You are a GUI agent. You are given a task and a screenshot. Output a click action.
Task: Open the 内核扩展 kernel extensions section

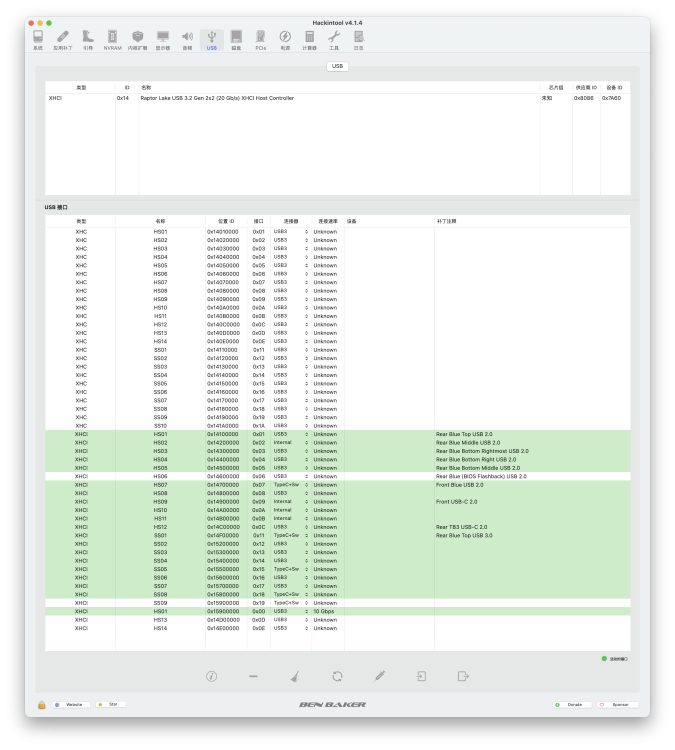[x=138, y=40]
